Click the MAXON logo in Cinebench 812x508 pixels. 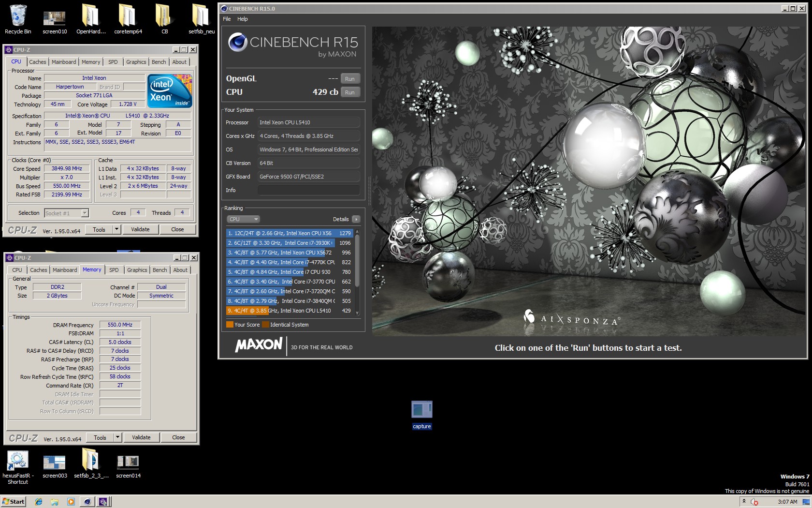[259, 345]
